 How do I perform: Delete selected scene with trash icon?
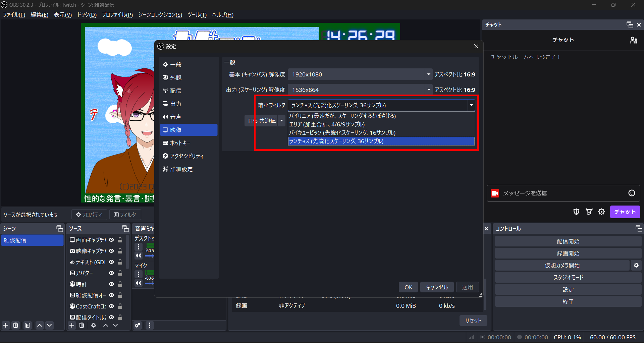[16, 325]
